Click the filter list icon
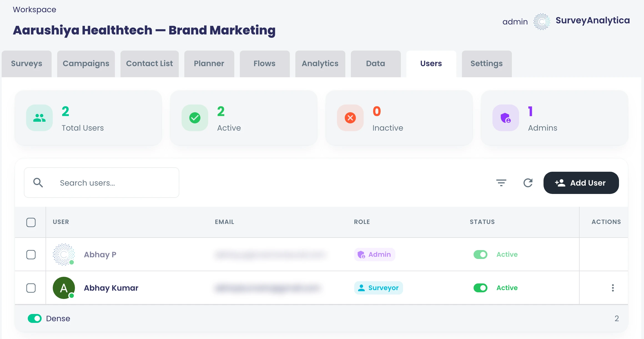Screen dimensions: 644x339 (x=501, y=183)
